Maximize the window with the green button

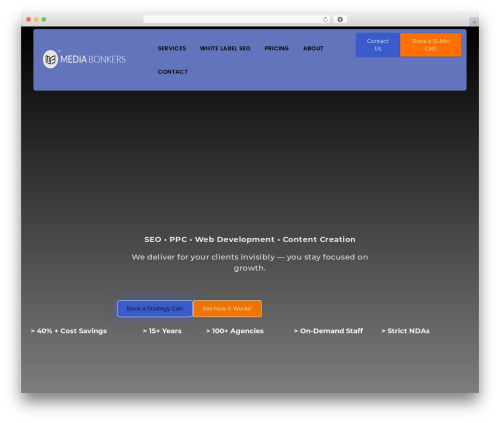[x=44, y=19]
